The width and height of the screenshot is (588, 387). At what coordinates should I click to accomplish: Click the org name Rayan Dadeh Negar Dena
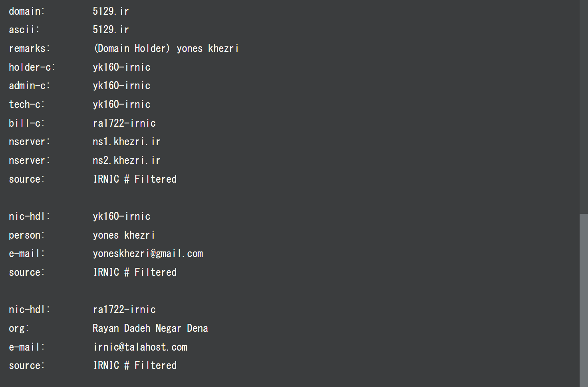coord(150,328)
